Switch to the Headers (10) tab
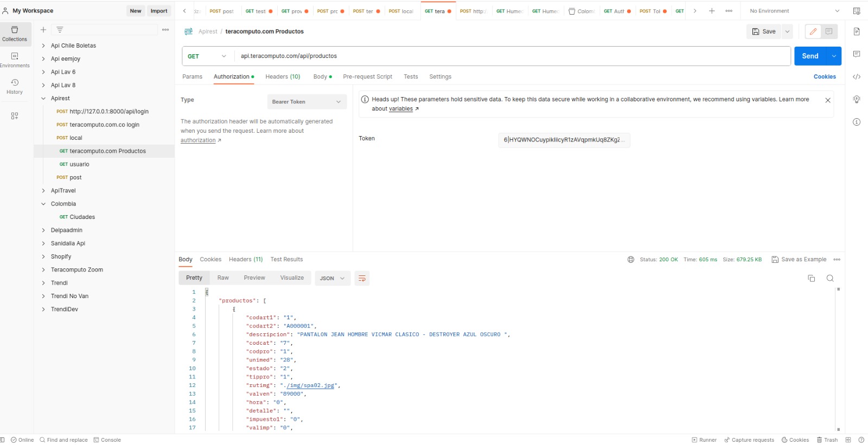868x445 pixels. (x=283, y=77)
